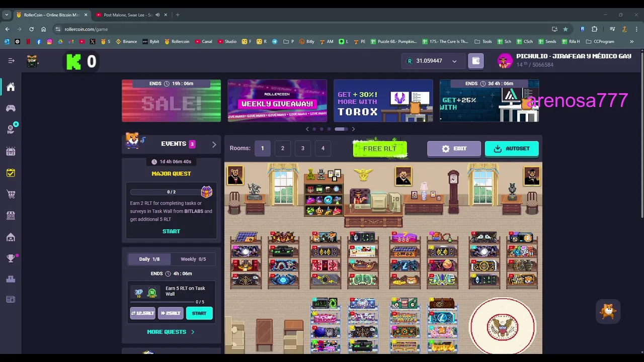The height and width of the screenshot is (362, 644).
Task: Click the browser home button
Action: point(43,29)
